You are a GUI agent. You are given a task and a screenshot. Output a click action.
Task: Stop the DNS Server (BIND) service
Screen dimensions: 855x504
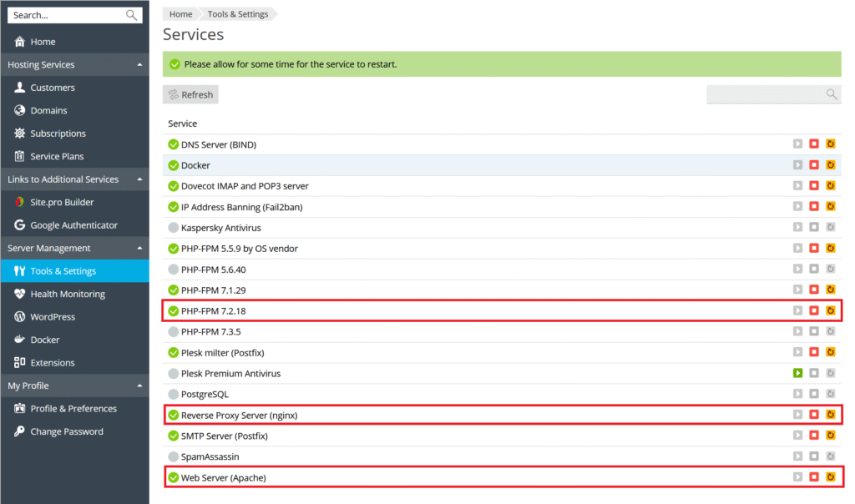point(814,144)
